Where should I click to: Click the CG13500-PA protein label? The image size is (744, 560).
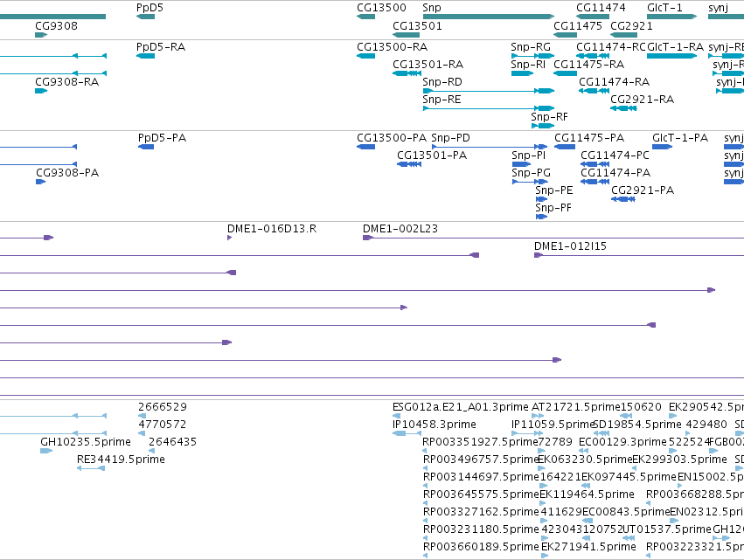click(x=392, y=138)
